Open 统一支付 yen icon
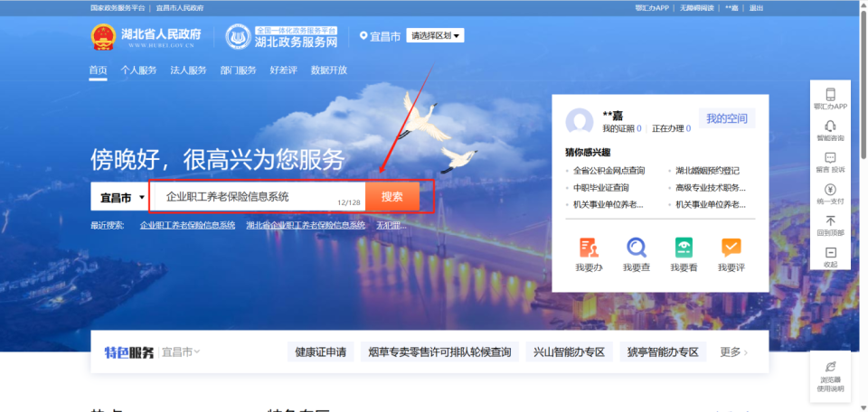 (830, 189)
